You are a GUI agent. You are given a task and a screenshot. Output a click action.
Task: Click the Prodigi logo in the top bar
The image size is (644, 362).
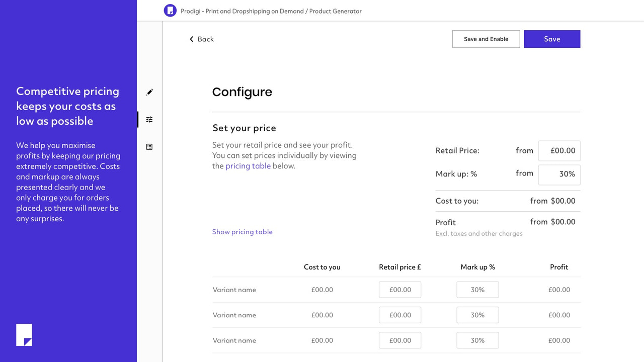170,10
